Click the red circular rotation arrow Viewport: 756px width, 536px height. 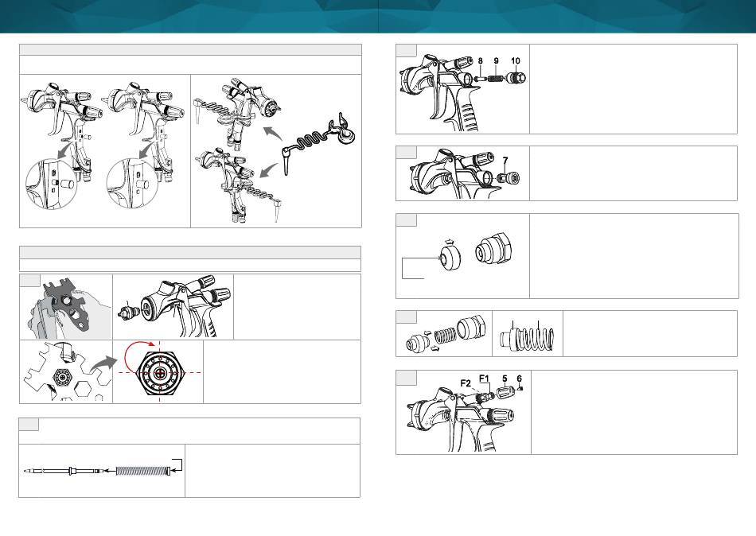[140, 357]
